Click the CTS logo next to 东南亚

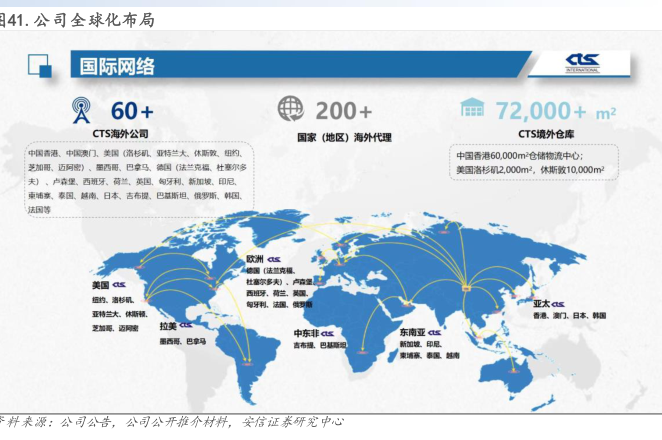pos(440,331)
